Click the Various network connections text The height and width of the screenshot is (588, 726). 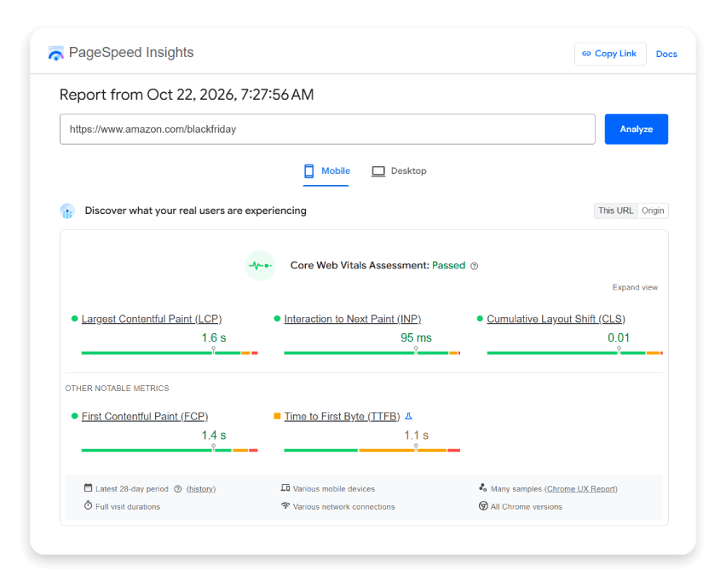coord(343,507)
